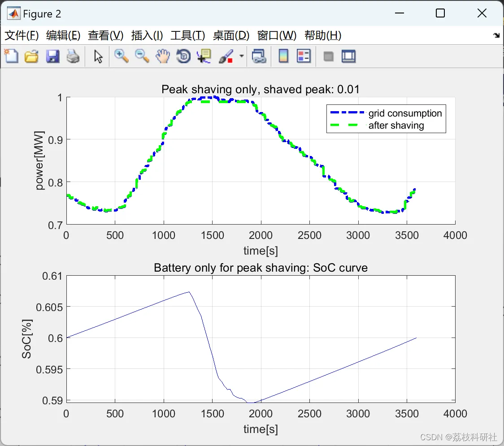Open the 工具(T) menu
Viewport: 504px width, 446px height.
point(188,35)
